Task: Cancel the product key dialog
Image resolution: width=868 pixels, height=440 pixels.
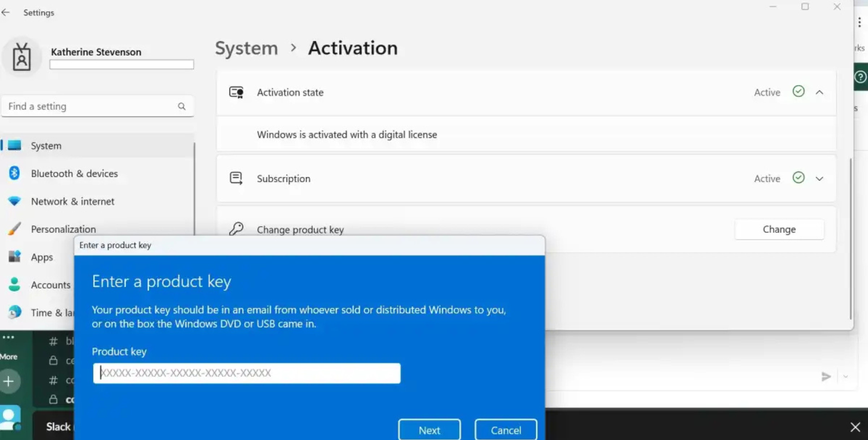Action: 505,430
